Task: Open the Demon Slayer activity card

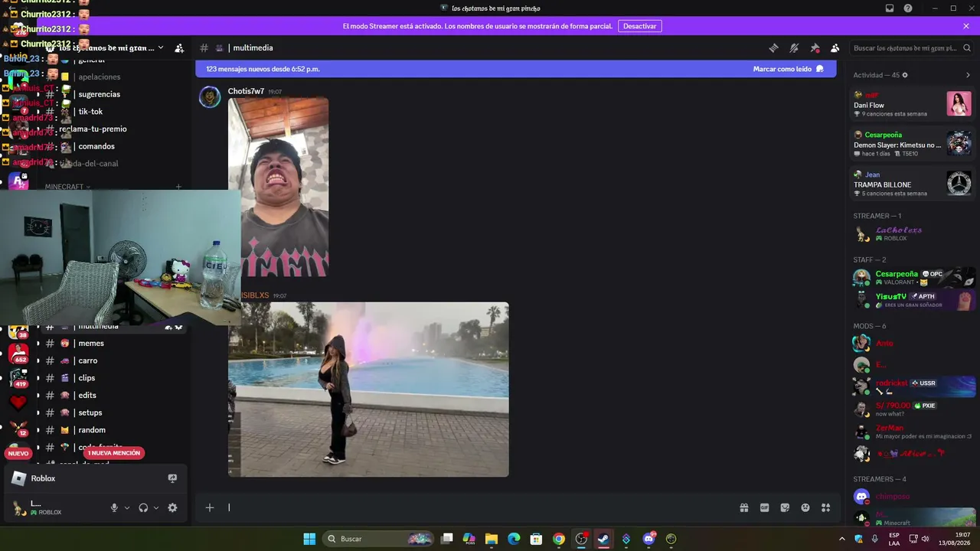Action: [x=913, y=144]
